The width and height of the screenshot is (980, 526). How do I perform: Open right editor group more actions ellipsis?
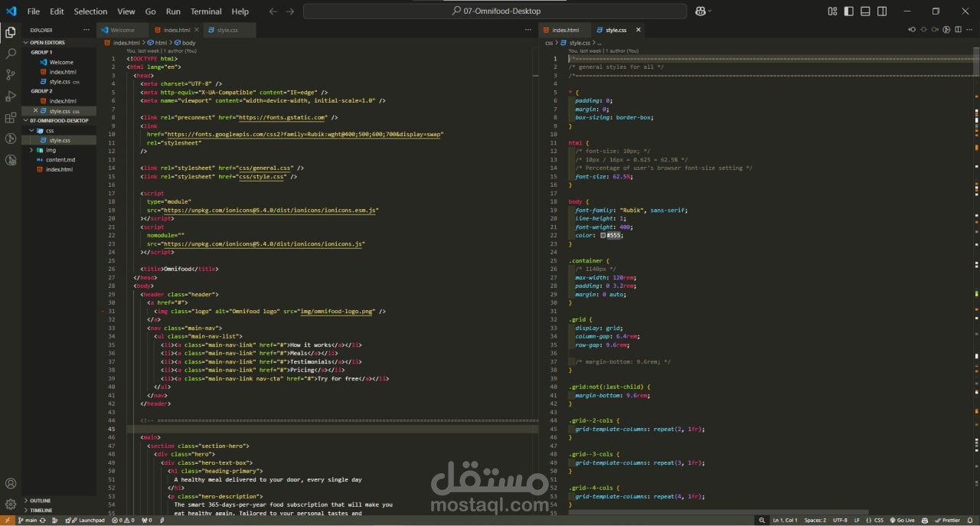click(x=971, y=30)
